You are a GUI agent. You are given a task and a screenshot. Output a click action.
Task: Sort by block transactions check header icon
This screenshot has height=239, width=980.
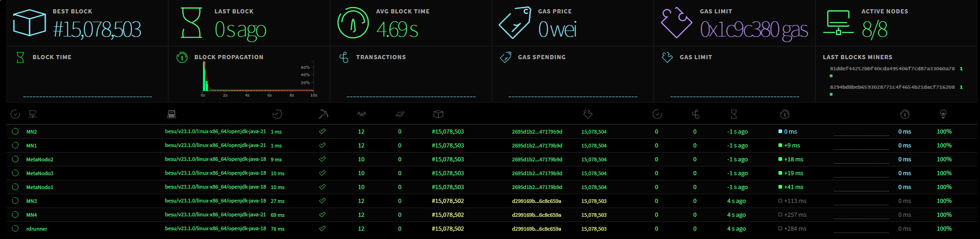[x=657, y=114]
